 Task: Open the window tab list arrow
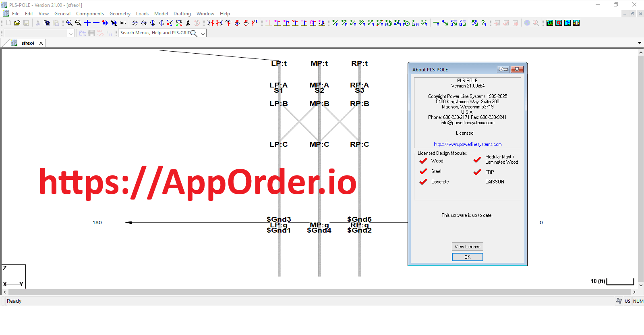coord(640,43)
